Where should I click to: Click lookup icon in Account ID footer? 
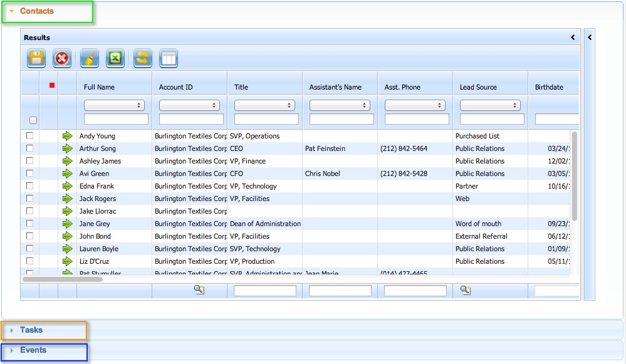(199, 290)
